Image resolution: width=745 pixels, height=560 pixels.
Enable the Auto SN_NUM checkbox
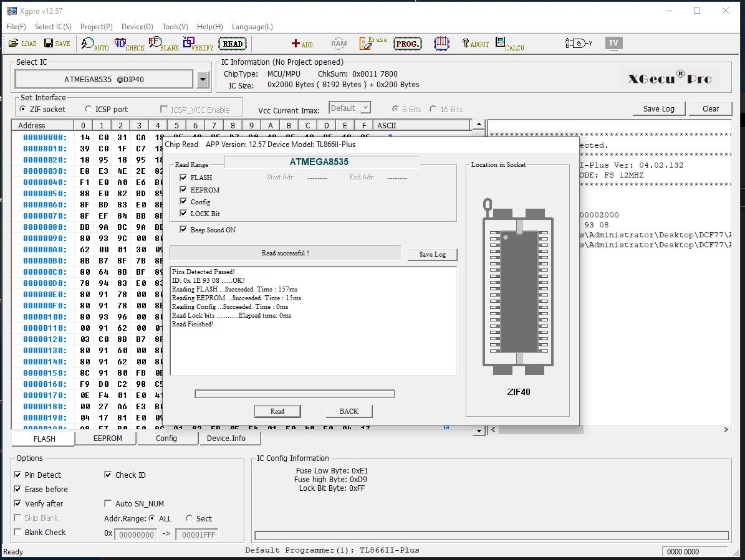(108, 503)
